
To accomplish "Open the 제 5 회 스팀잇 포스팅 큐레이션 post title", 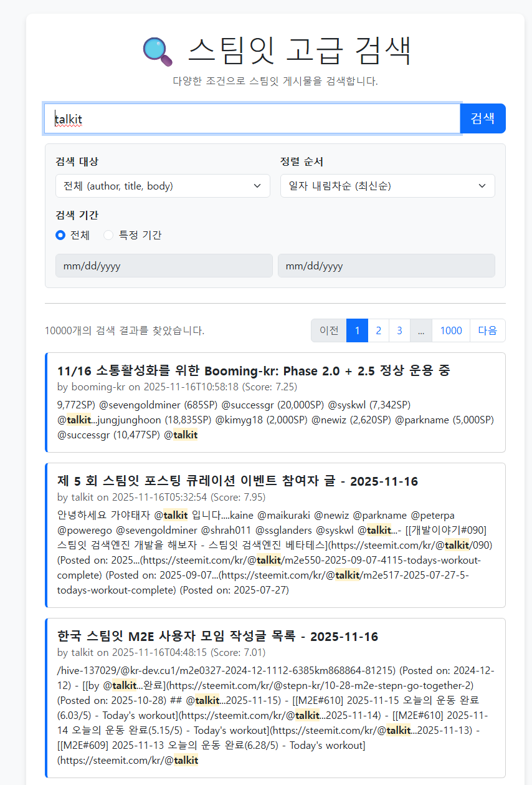I will (x=237, y=481).
